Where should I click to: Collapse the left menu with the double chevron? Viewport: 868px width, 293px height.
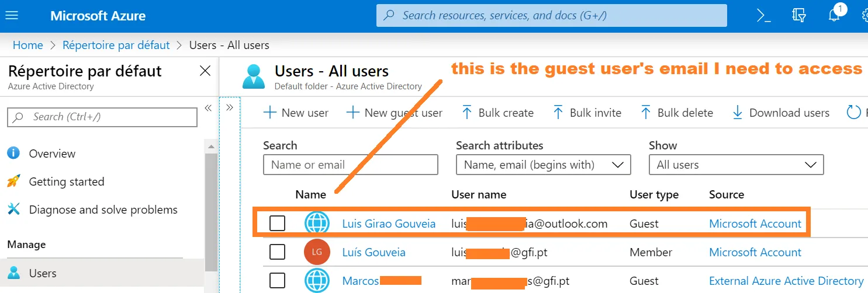tap(208, 108)
